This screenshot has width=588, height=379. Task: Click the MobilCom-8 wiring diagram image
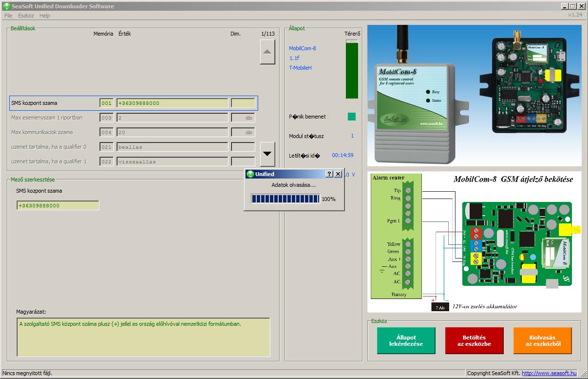click(474, 241)
